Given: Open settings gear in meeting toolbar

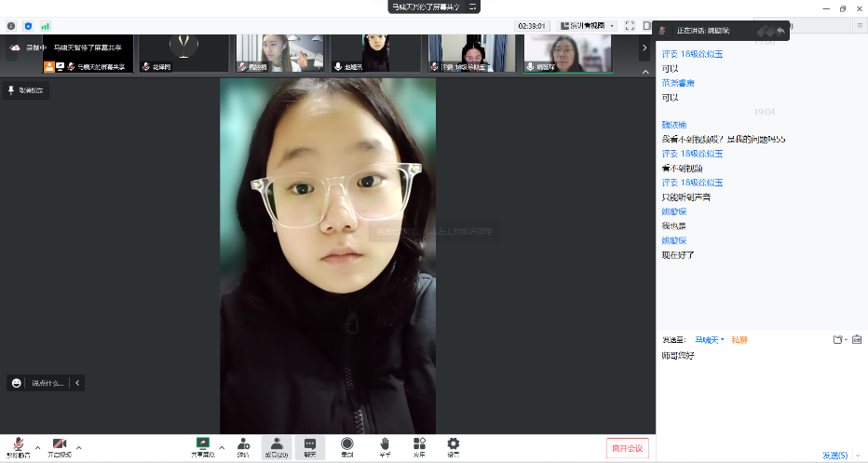Looking at the screenshot, I should 453,444.
